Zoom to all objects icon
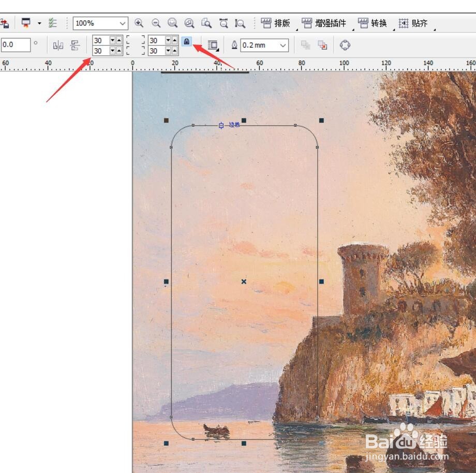 pyautogui.click(x=189, y=23)
